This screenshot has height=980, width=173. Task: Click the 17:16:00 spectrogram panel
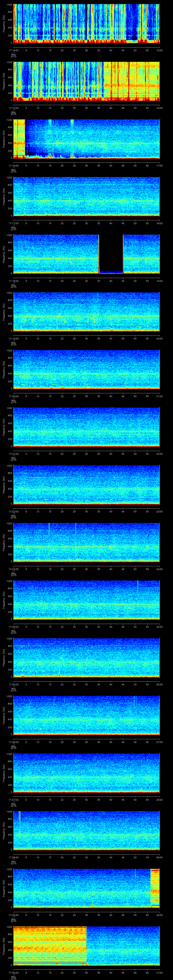click(86, 139)
